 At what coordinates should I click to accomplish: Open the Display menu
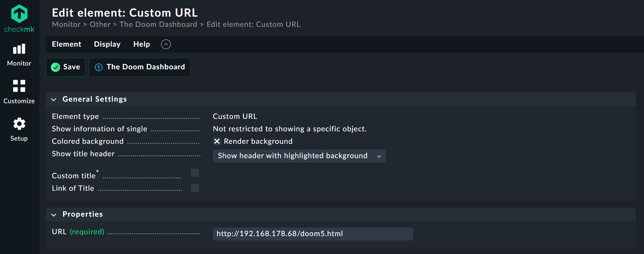[x=107, y=44]
